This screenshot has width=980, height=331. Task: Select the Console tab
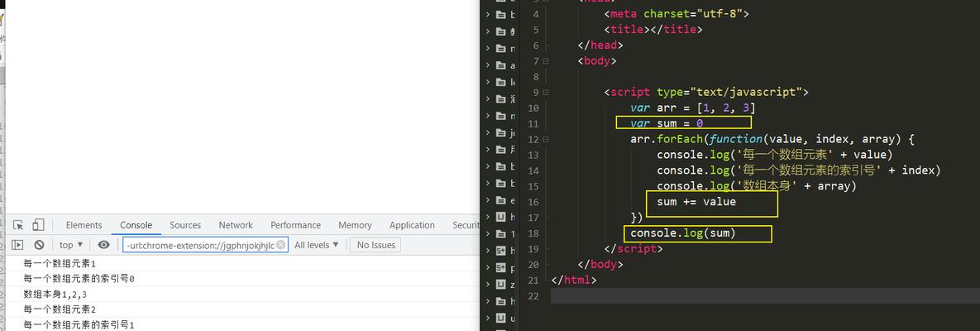point(136,225)
